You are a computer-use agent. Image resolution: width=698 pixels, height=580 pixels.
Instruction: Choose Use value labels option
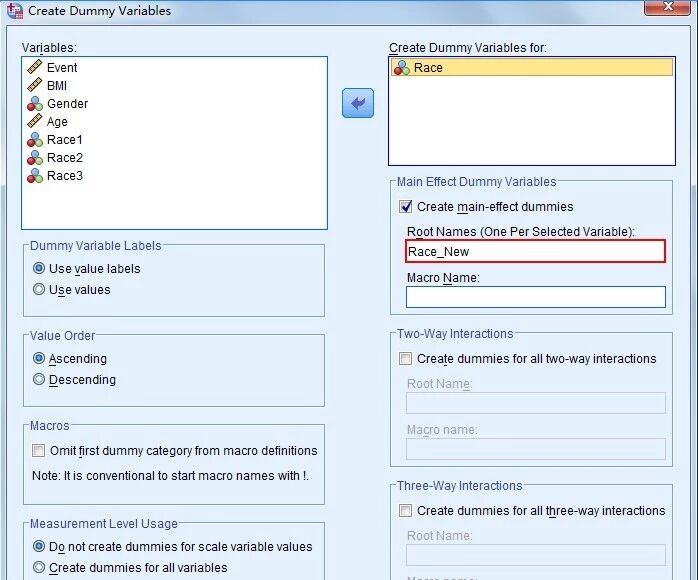coord(86,268)
